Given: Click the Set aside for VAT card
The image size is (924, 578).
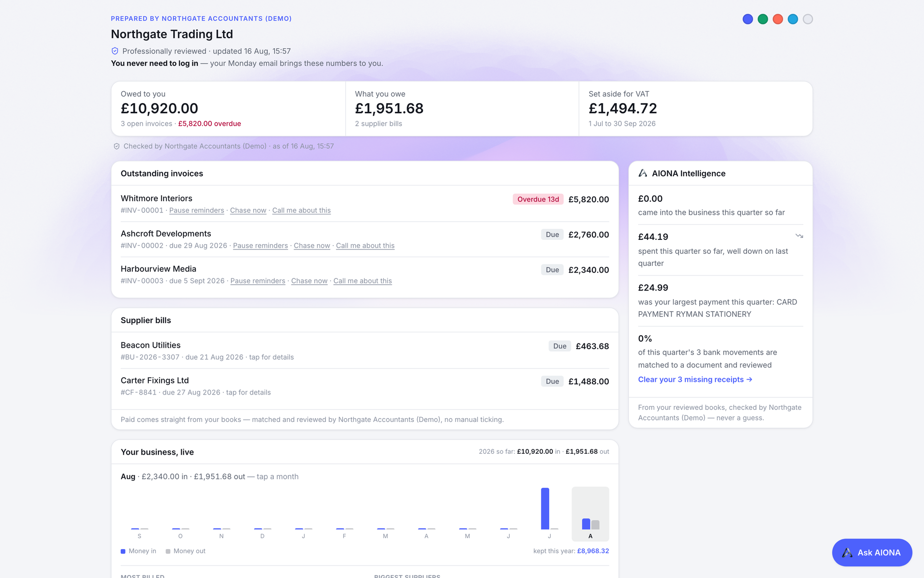Looking at the screenshot, I should coord(696,109).
